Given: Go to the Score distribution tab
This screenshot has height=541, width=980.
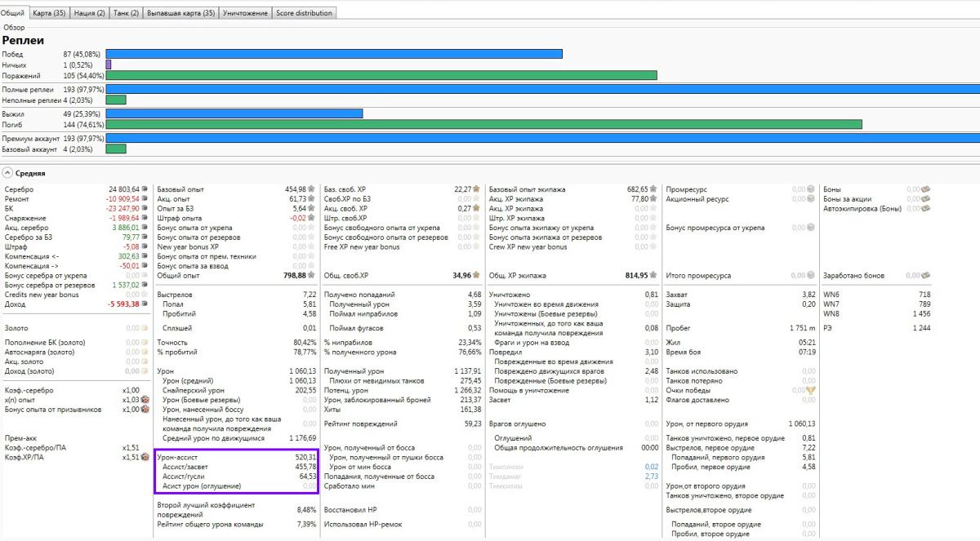Looking at the screenshot, I should [304, 13].
